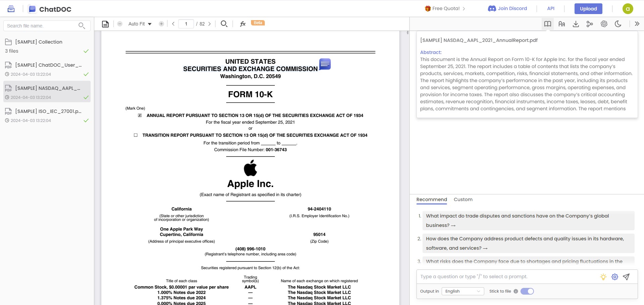
Task: Click the share icon in the chat toolbar
Action: tap(590, 24)
